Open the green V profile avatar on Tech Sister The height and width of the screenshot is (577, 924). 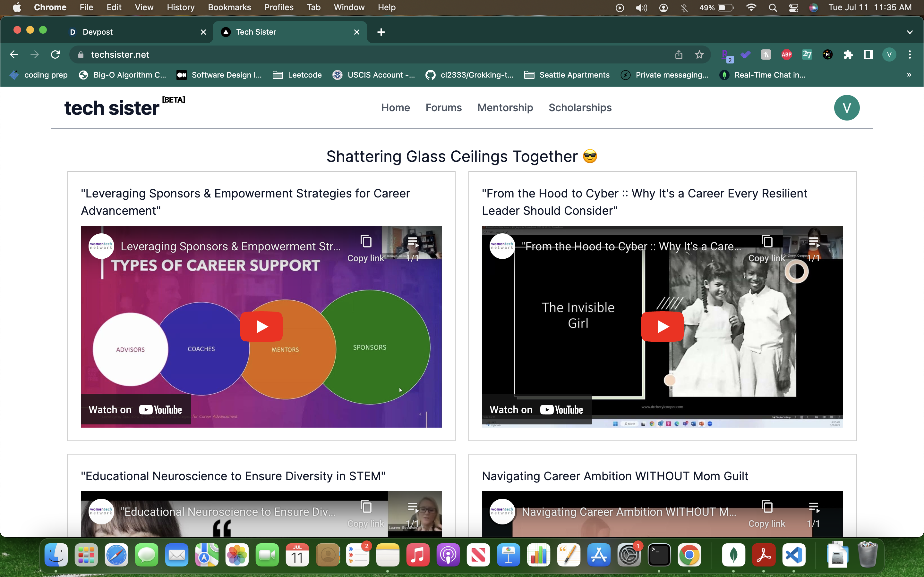(846, 108)
